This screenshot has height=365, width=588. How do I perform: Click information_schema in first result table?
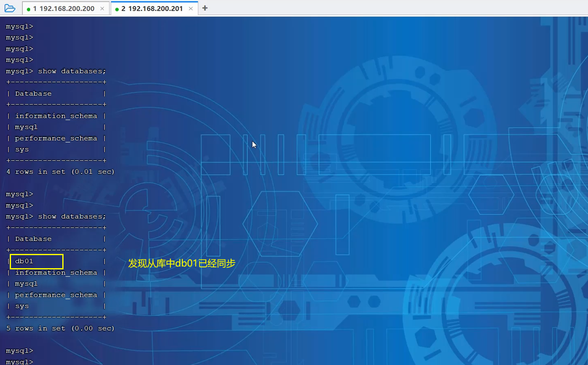point(56,116)
